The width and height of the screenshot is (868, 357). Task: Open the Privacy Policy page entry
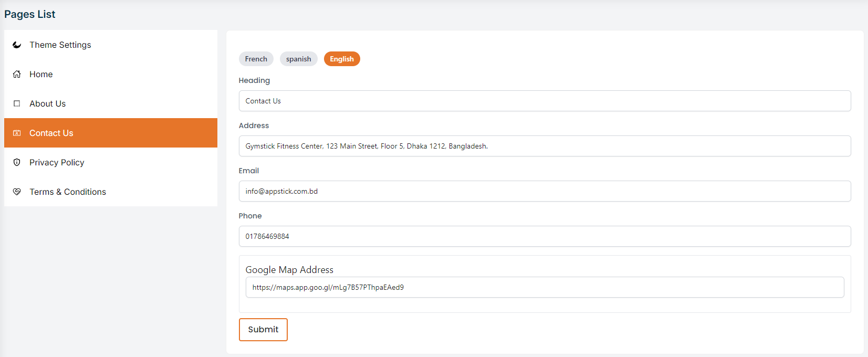tap(57, 162)
